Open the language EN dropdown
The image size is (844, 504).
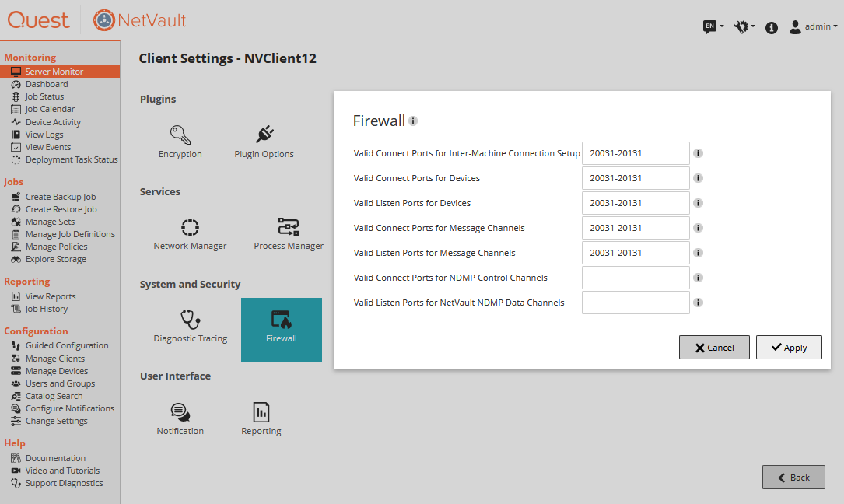pos(713,26)
